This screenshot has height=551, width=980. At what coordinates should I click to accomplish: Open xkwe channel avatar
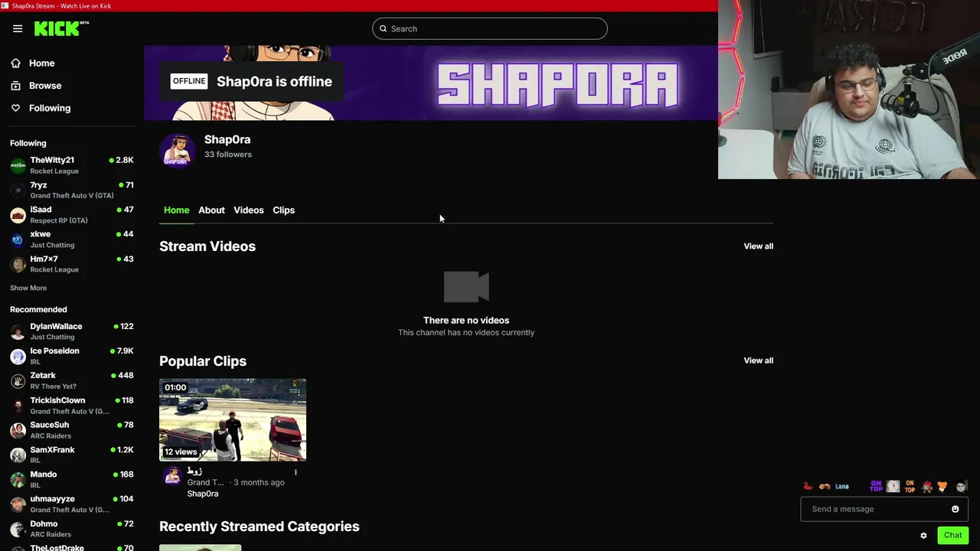pyautogui.click(x=18, y=240)
